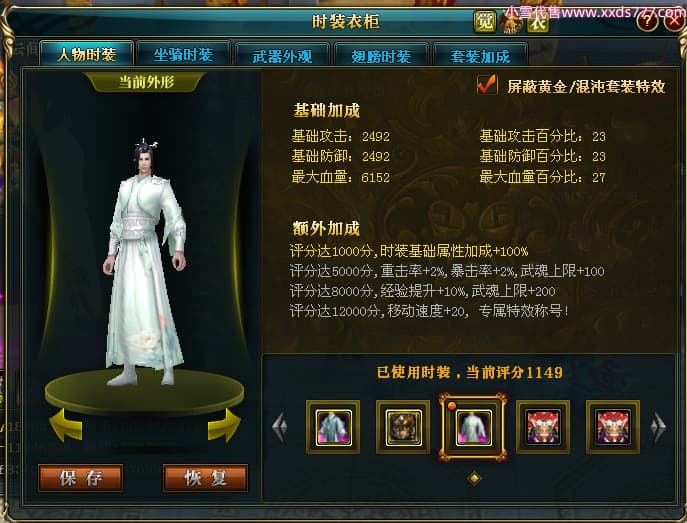Rotate character left with yellow arrow
Screen dimensions: 687x523
click(65, 425)
